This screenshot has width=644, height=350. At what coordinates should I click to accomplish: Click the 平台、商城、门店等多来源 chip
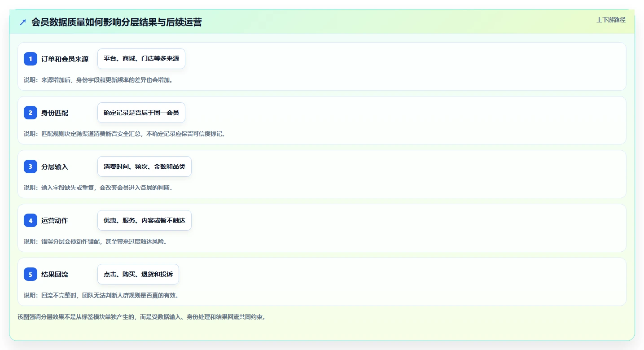[x=141, y=59]
